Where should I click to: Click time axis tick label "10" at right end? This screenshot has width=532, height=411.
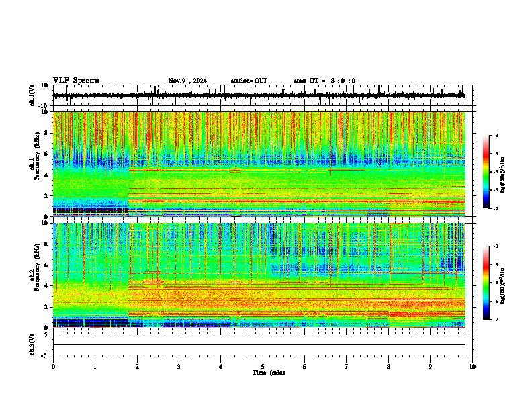[472, 367]
